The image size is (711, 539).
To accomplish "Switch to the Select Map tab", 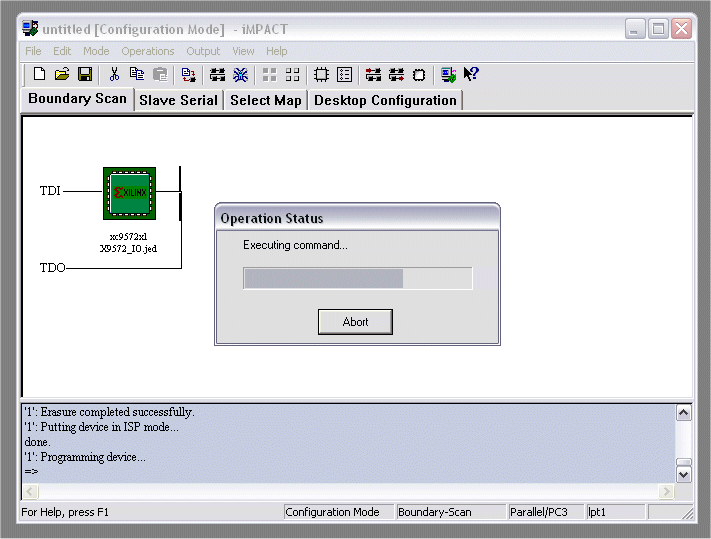I will 266,100.
